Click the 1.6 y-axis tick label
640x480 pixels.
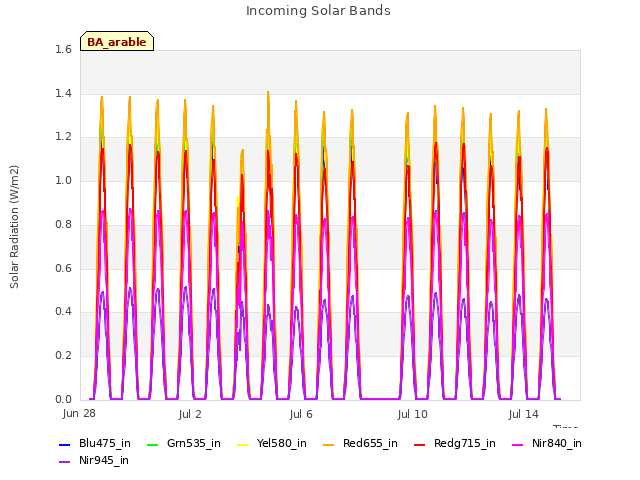(63, 50)
